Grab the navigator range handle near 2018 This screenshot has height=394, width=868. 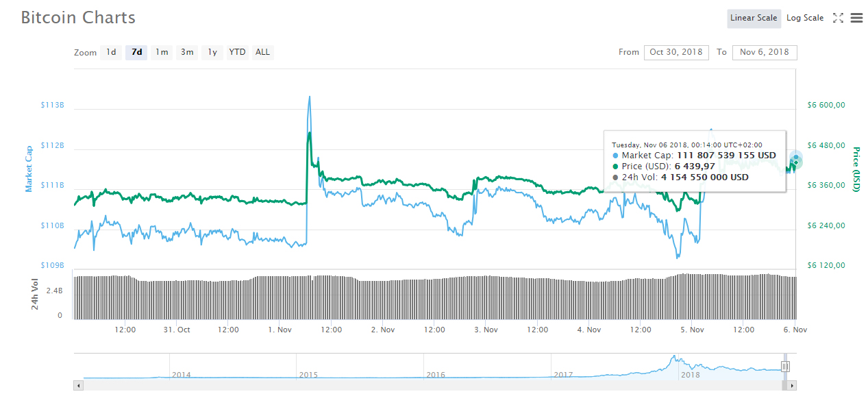[785, 367]
